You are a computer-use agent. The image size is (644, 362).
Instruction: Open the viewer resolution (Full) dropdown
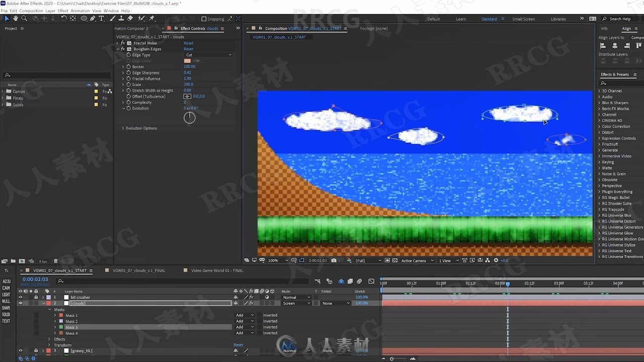pos(367,260)
